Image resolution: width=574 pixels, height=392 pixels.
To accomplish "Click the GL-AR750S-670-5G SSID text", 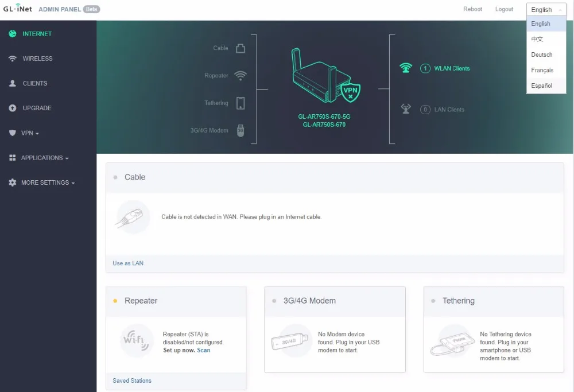I will 324,117.
